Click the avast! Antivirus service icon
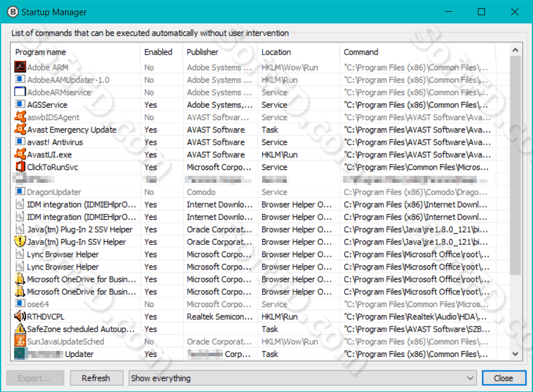Image resolution: width=533 pixels, height=392 pixels. [x=20, y=142]
